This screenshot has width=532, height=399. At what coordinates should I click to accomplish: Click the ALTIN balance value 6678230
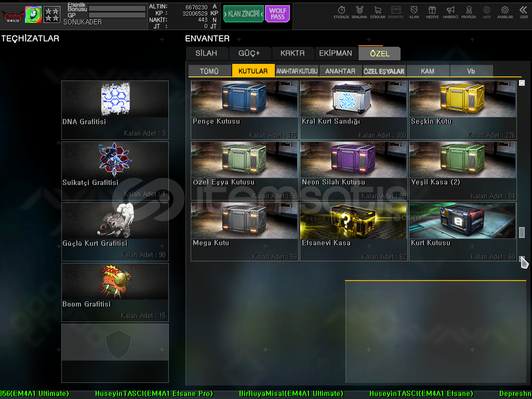[x=196, y=7]
